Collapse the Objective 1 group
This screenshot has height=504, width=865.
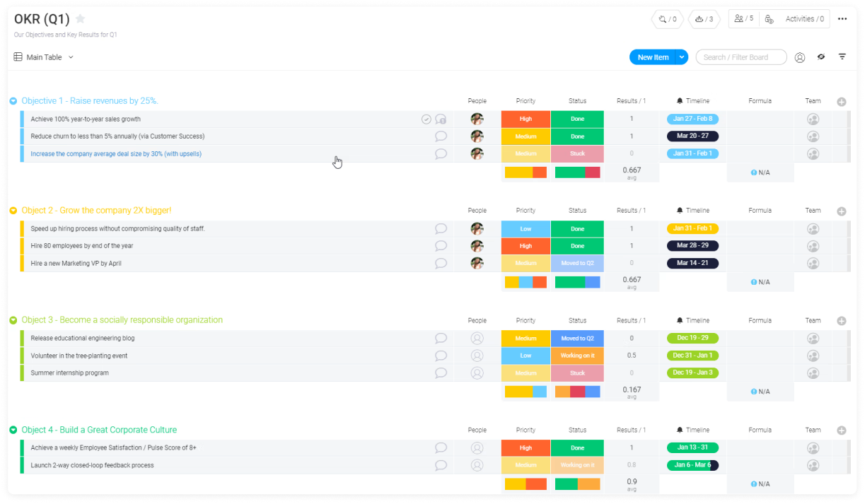click(x=13, y=101)
